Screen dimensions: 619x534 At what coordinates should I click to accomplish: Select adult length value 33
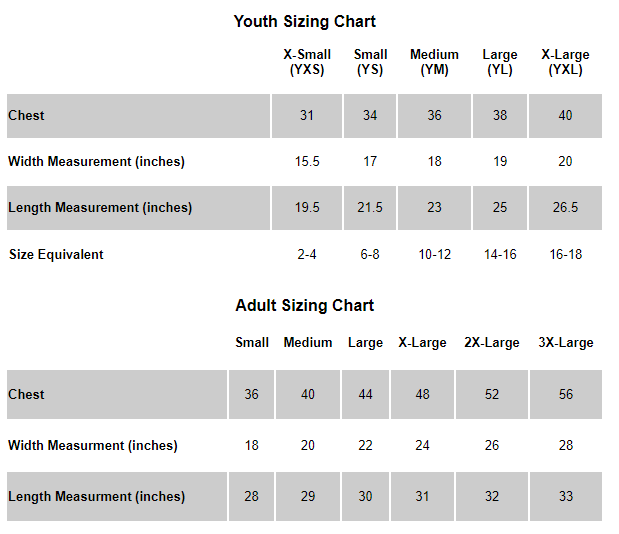(566, 497)
